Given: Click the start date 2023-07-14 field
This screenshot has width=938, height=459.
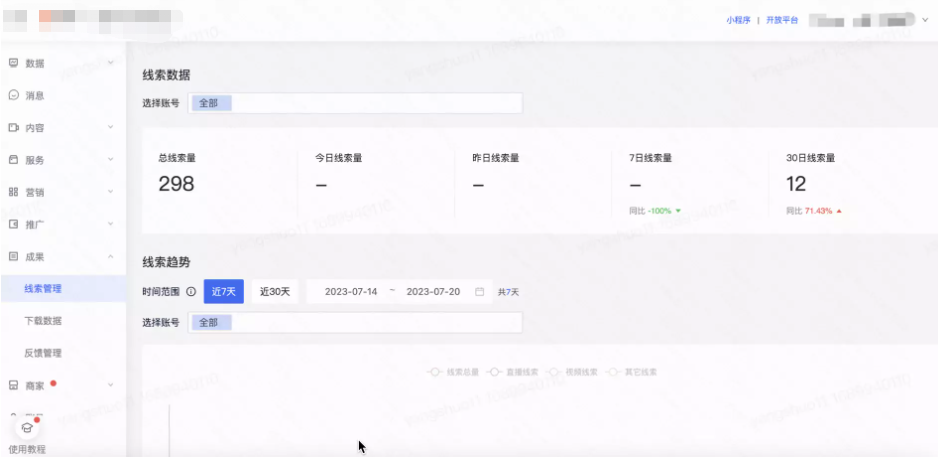Looking at the screenshot, I should click(351, 292).
